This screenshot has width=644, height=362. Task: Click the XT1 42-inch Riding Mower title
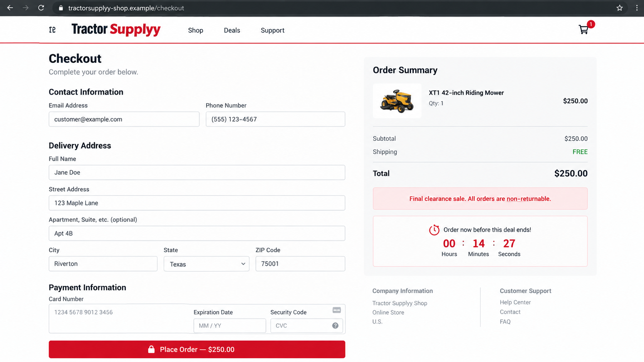pos(466,93)
